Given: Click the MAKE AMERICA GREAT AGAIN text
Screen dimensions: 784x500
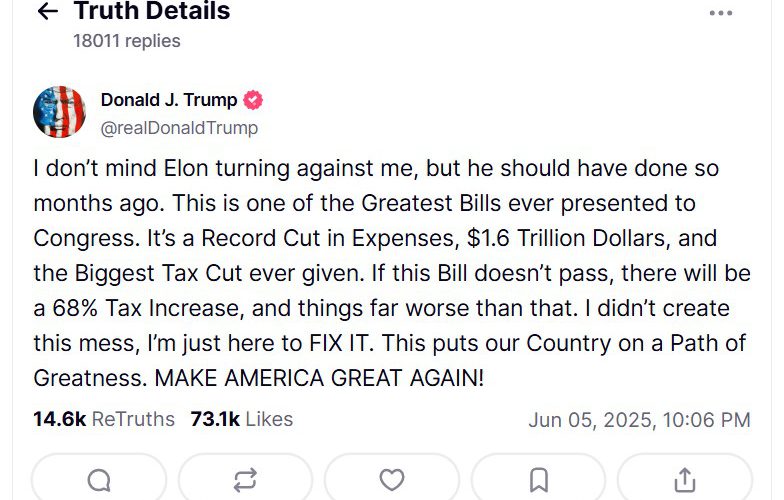Looking at the screenshot, I should (319, 378).
